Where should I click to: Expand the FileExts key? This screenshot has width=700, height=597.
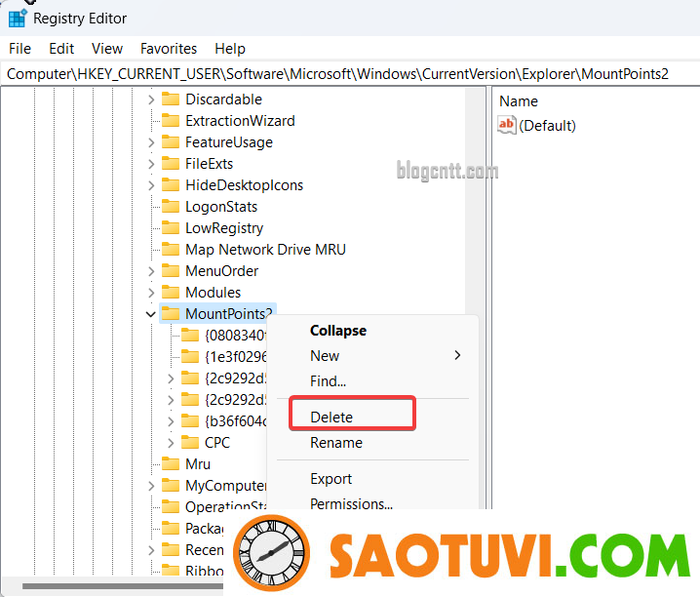click(x=151, y=164)
